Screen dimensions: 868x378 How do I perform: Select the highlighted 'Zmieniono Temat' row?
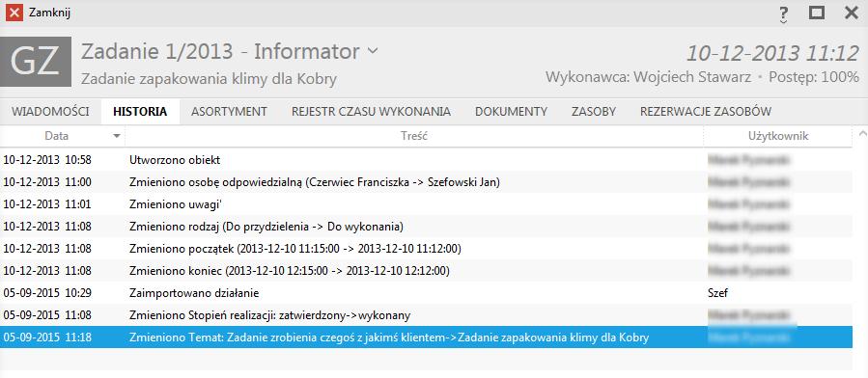click(426, 337)
